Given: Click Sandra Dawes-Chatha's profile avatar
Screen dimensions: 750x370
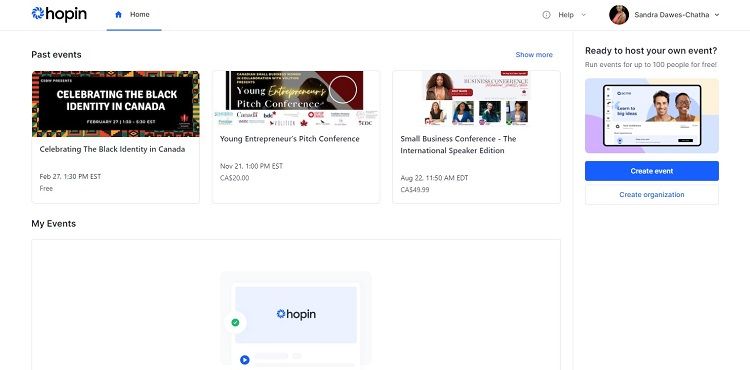Looking at the screenshot, I should (618, 15).
